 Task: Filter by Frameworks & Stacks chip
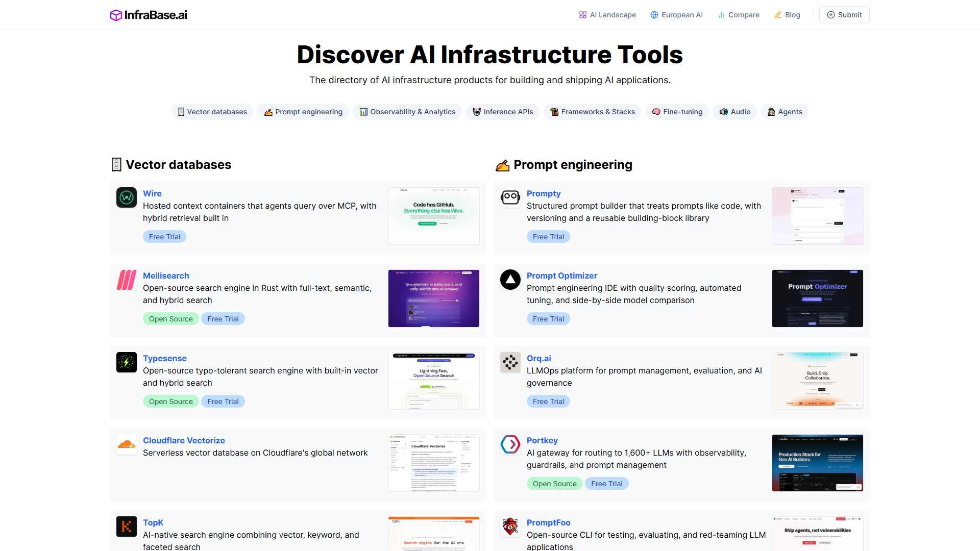(593, 112)
